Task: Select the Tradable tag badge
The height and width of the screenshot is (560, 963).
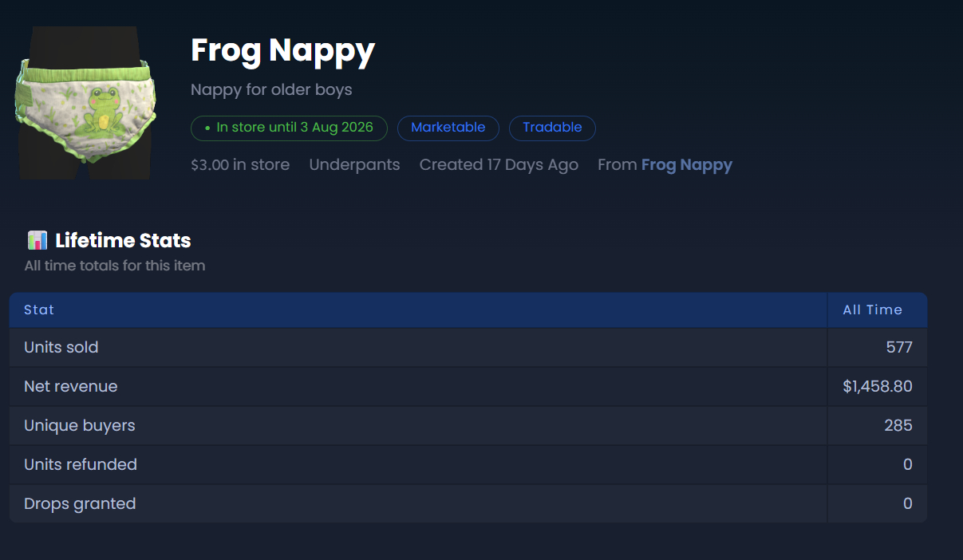Action: [552, 128]
